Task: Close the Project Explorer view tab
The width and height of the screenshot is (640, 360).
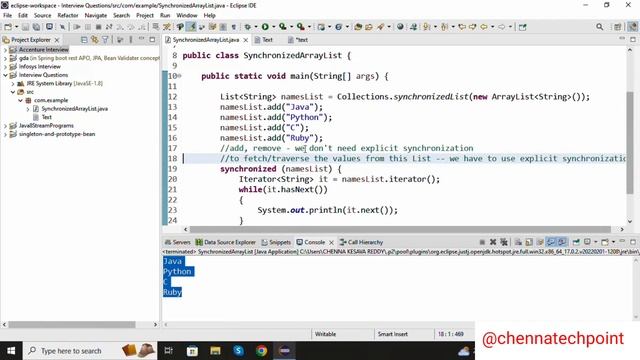Action: 57,40
